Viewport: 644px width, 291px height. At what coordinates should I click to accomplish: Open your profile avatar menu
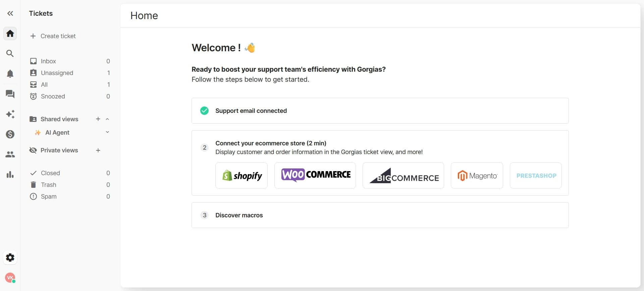(x=10, y=278)
